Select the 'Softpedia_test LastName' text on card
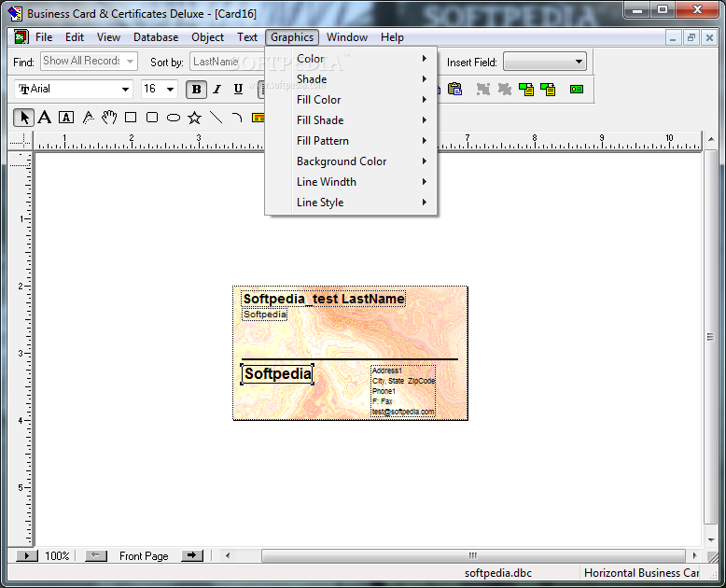Image resolution: width=726 pixels, height=588 pixels. tap(324, 299)
